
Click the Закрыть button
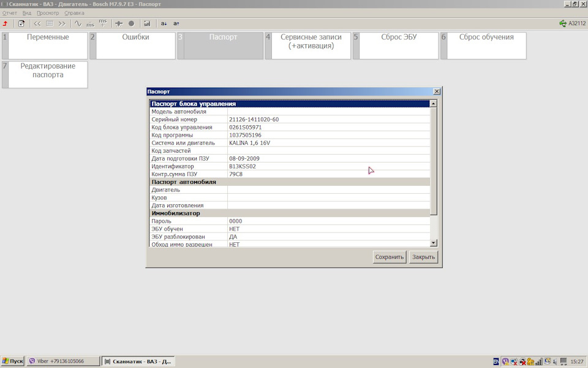click(x=423, y=257)
